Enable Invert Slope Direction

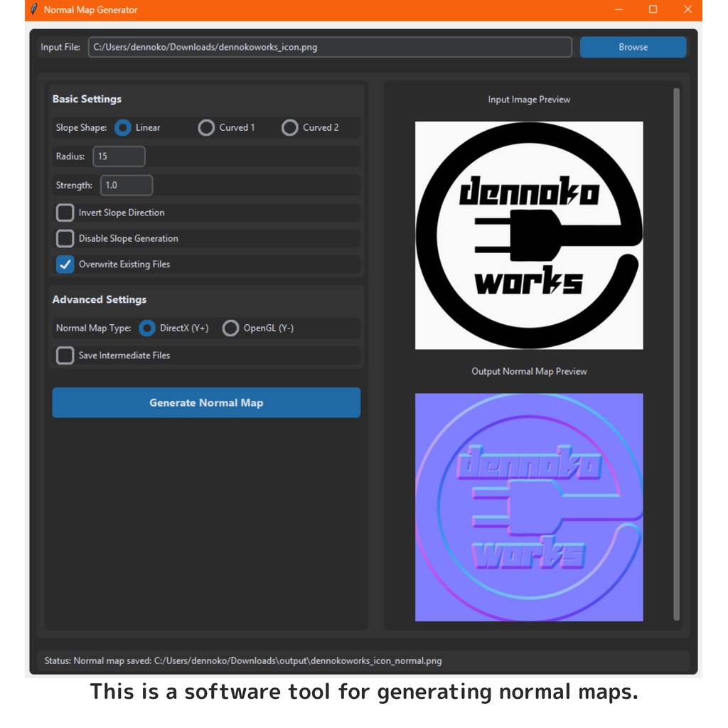65,213
